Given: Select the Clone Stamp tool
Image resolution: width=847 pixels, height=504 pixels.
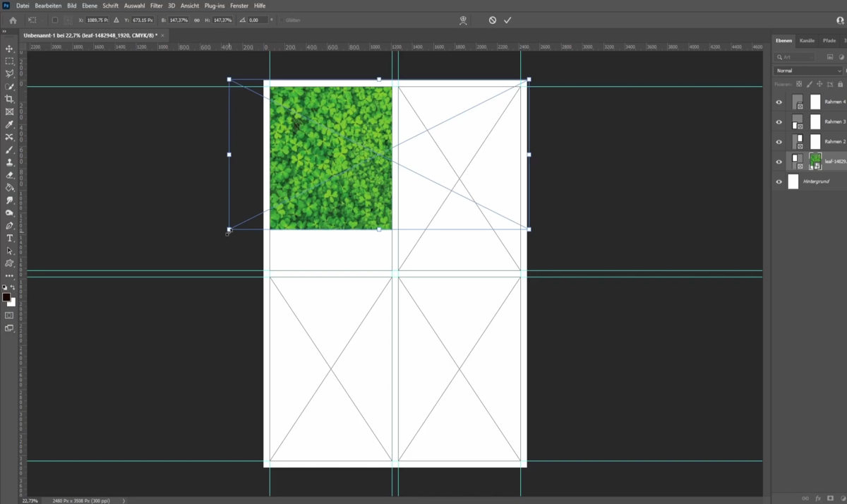Looking at the screenshot, I should point(9,162).
